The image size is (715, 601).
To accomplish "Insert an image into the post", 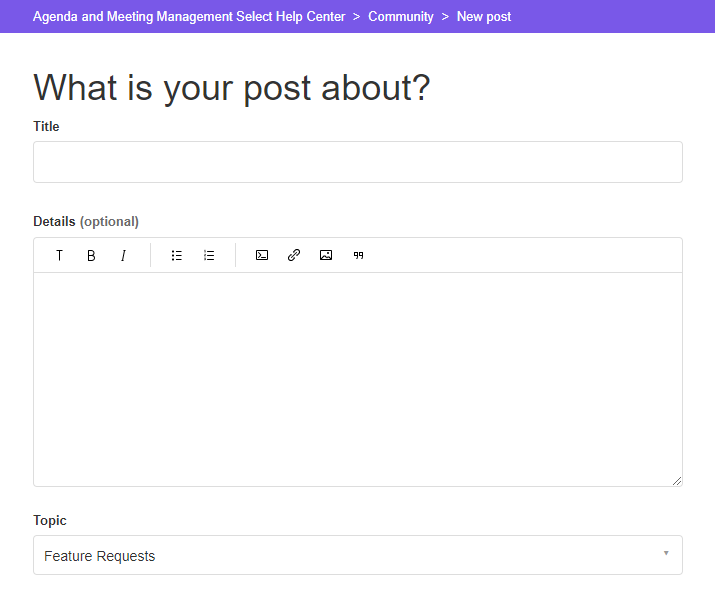I will (326, 255).
